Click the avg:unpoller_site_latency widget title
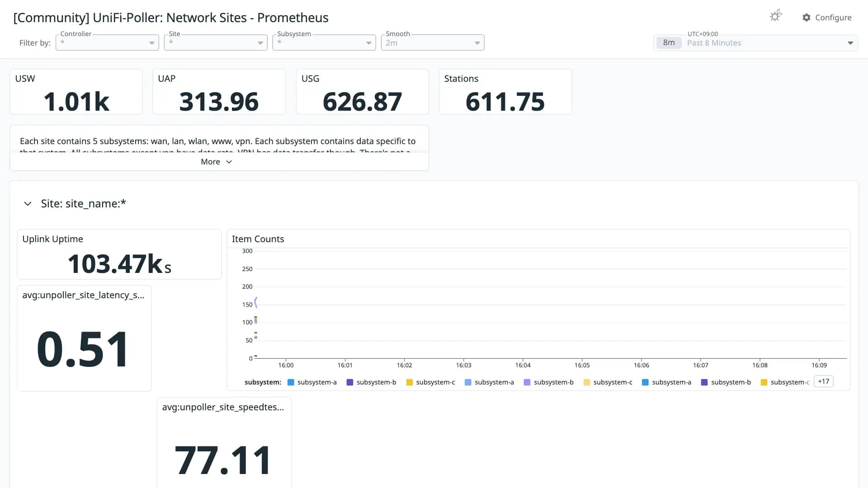 click(83, 295)
